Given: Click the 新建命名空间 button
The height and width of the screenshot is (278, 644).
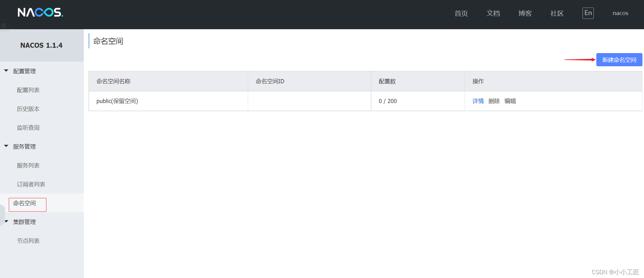Looking at the screenshot, I should 619,60.
